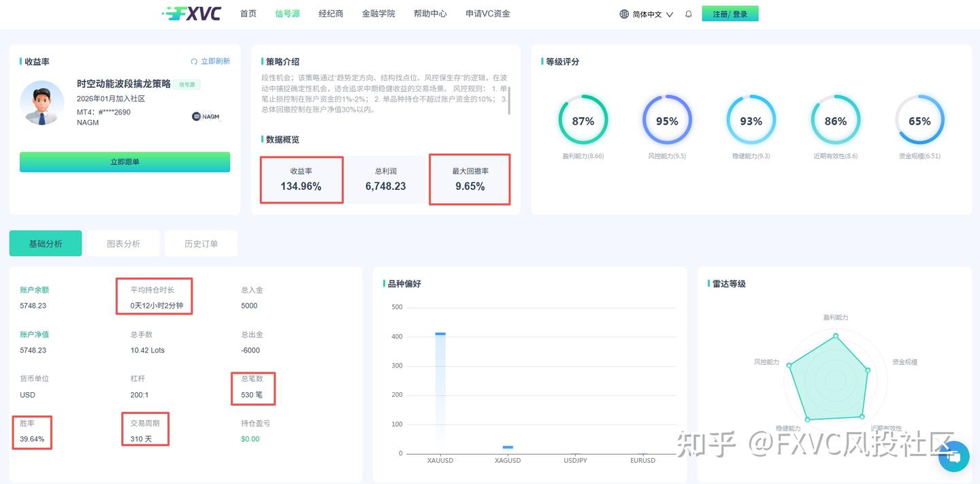The image size is (980, 484).
Task: Toggle the 信号源 label badge
Action: pyautogui.click(x=188, y=83)
